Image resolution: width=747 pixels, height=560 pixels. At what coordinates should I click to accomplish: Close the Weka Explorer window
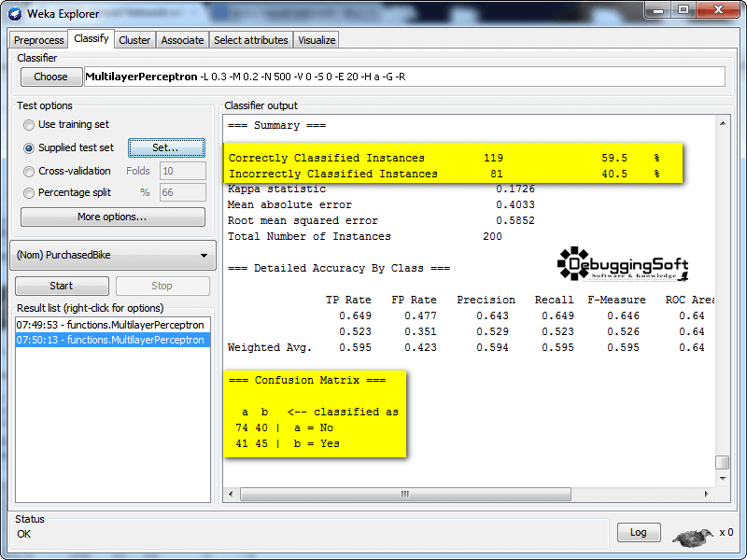(718, 10)
